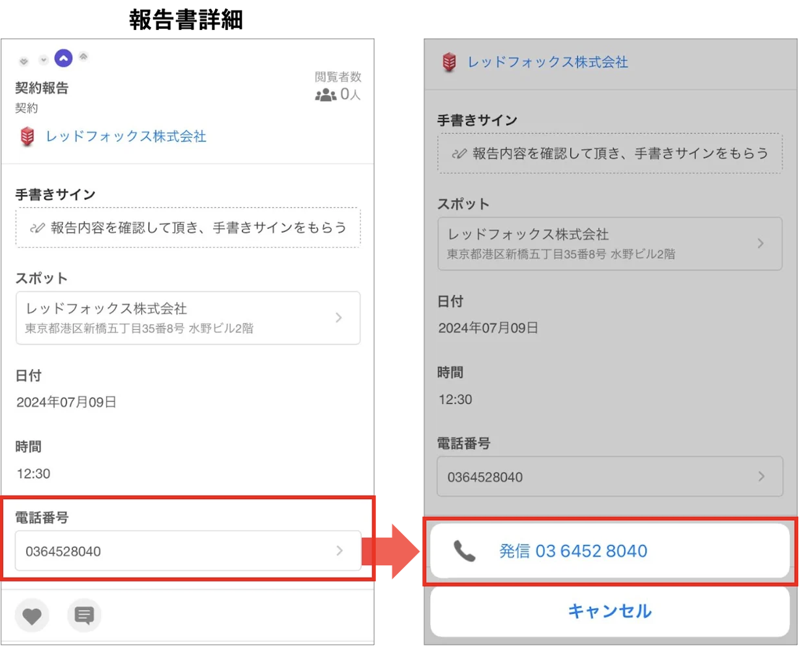Tap 発信 03 6452 8040 to call

(610, 551)
